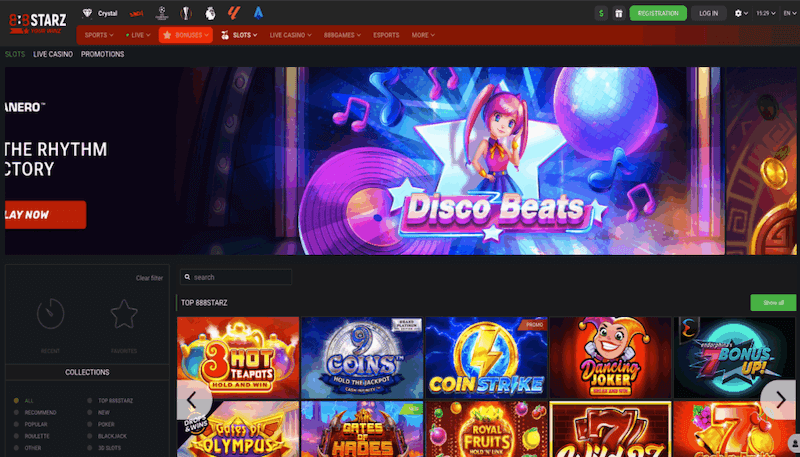
Task: Click the Champions League ball icon
Action: click(159, 13)
